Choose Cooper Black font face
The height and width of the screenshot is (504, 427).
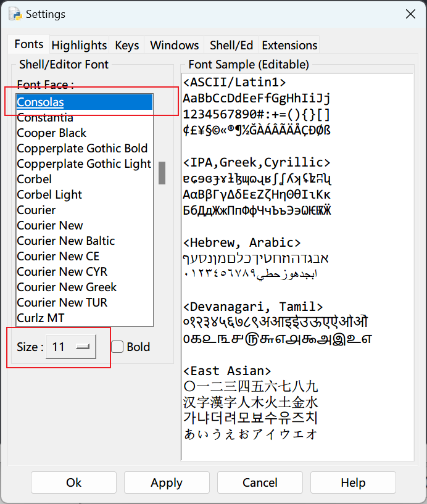pos(51,133)
